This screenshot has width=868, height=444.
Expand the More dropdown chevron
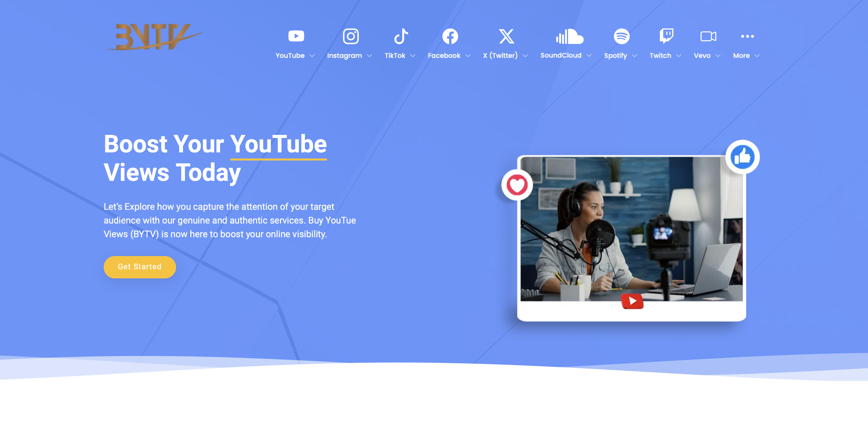pyautogui.click(x=757, y=56)
